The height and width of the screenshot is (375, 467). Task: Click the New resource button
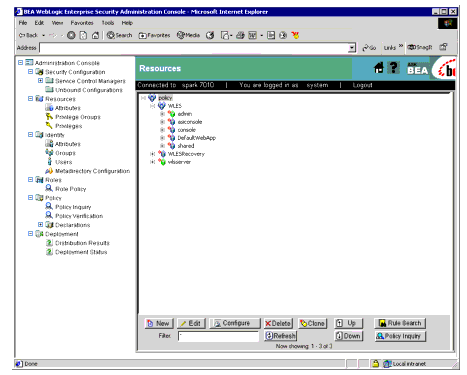tap(159, 323)
